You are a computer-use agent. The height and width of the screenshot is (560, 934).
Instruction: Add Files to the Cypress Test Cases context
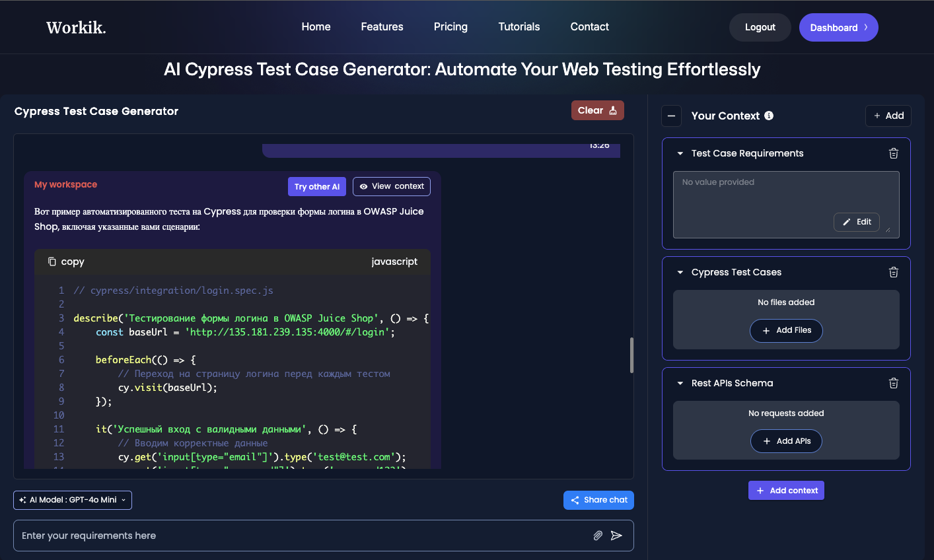(x=786, y=330)
